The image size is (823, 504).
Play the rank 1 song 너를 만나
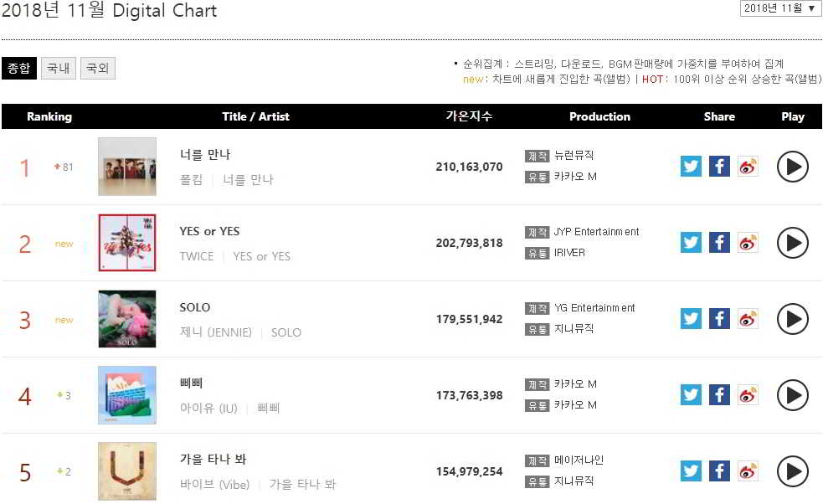point(792,167)
